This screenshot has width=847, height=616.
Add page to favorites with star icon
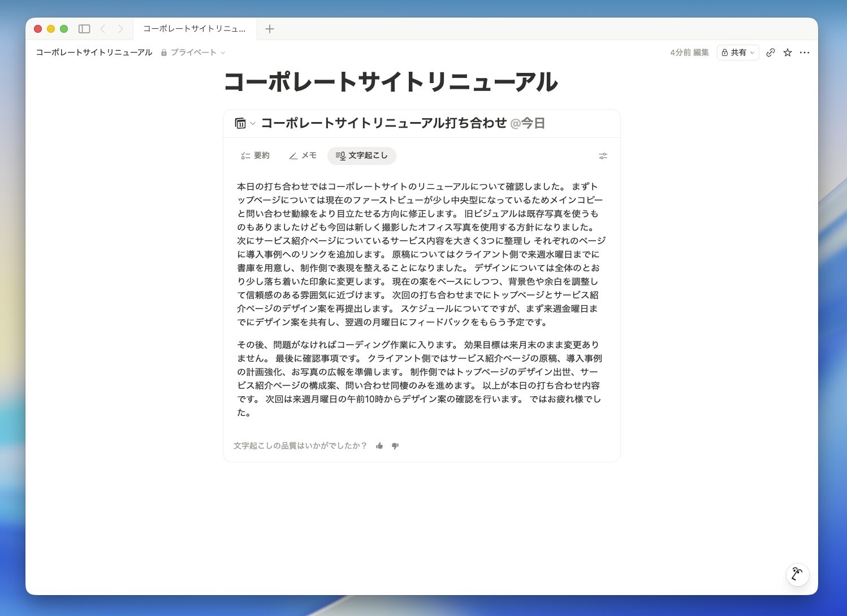[788, 53]
